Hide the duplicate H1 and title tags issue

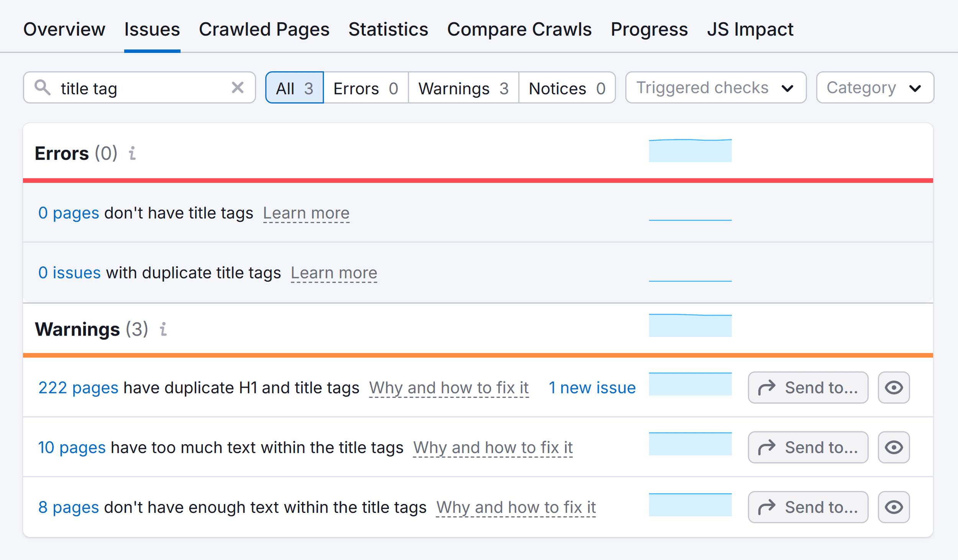point(894,387)
